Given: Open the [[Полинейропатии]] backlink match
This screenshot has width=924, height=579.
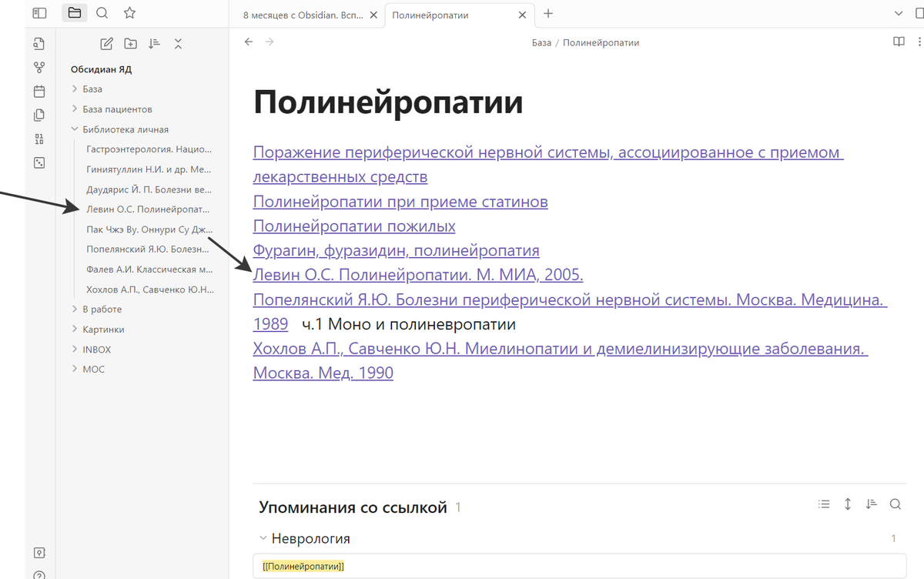Looking at the screenshot, I should pos(303,567).
